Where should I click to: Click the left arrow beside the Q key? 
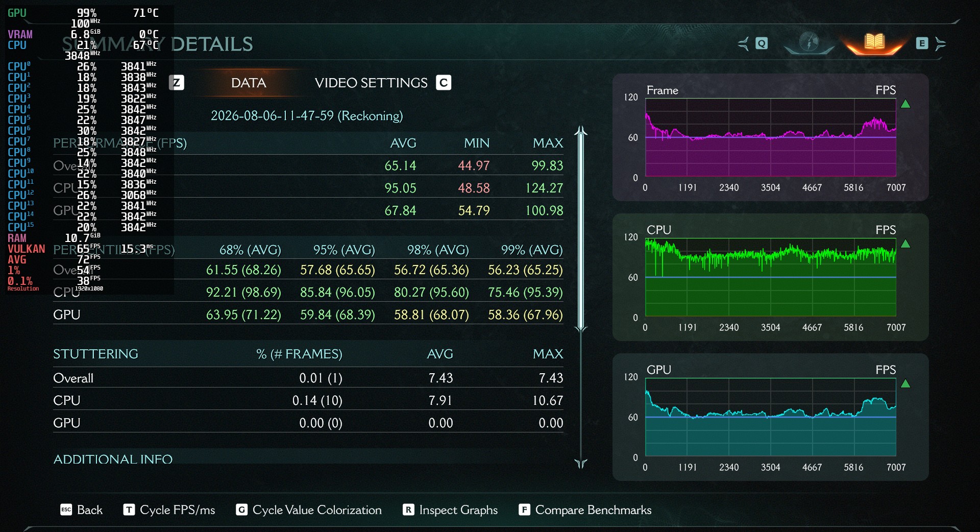pyautogui.click(x=743, y=44)
